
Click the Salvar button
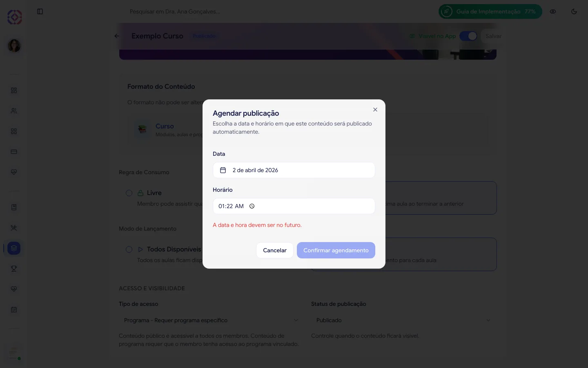tap(493, 36)
